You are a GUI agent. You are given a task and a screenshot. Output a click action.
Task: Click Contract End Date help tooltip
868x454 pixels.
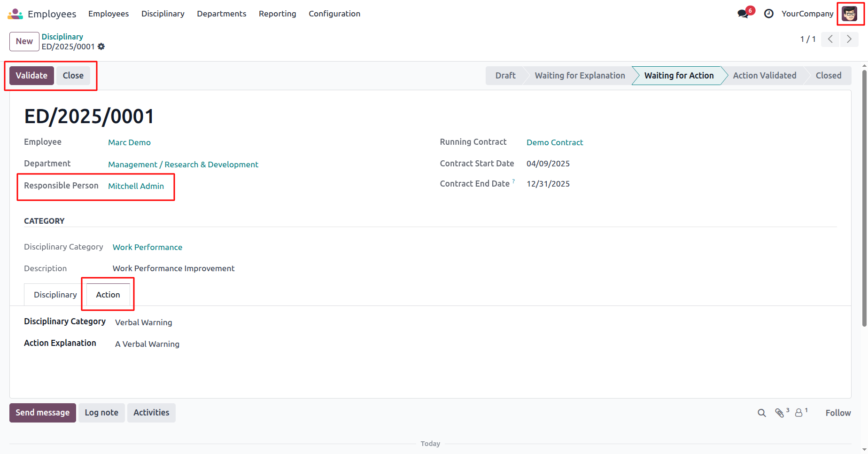pos(513,181)
